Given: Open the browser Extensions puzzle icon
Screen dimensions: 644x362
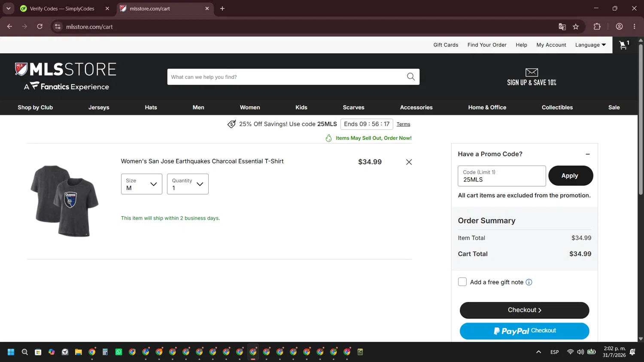Looking at the screenshot, I should point(597,27).
